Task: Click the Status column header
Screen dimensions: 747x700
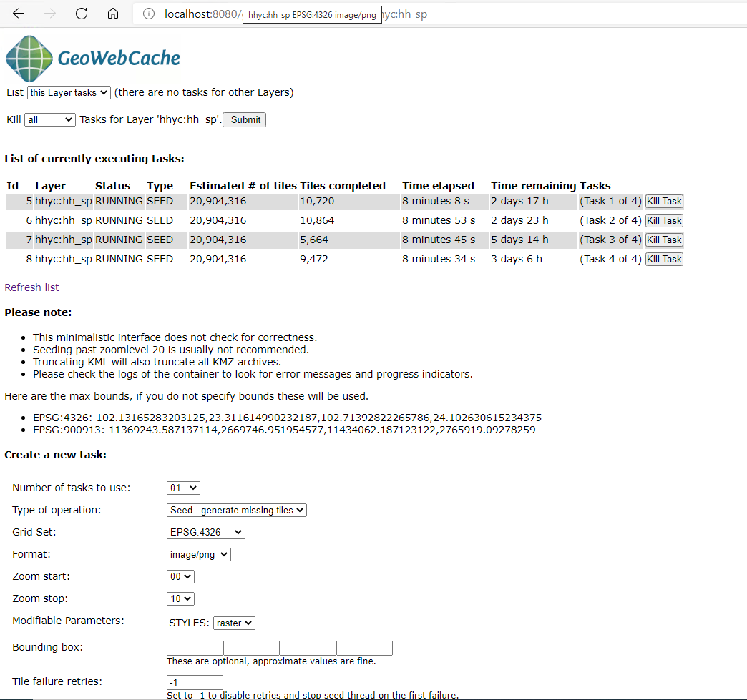Action: pos(112,186)
